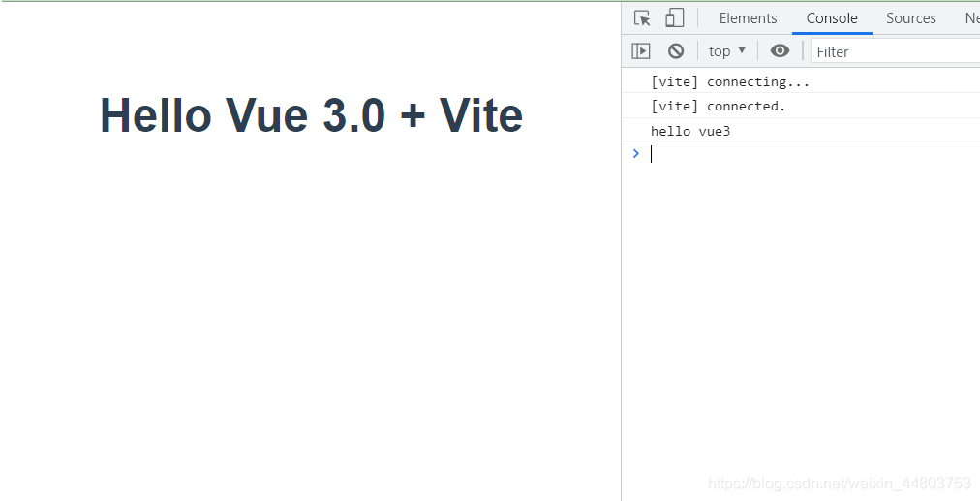Switch to the Elements tab

749,18
